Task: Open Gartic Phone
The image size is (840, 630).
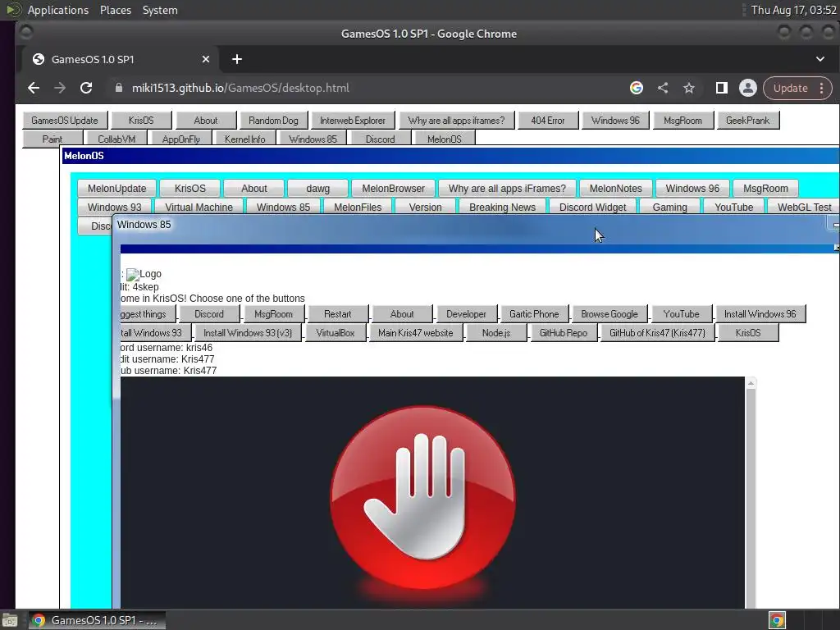Action: pos(533,314)
